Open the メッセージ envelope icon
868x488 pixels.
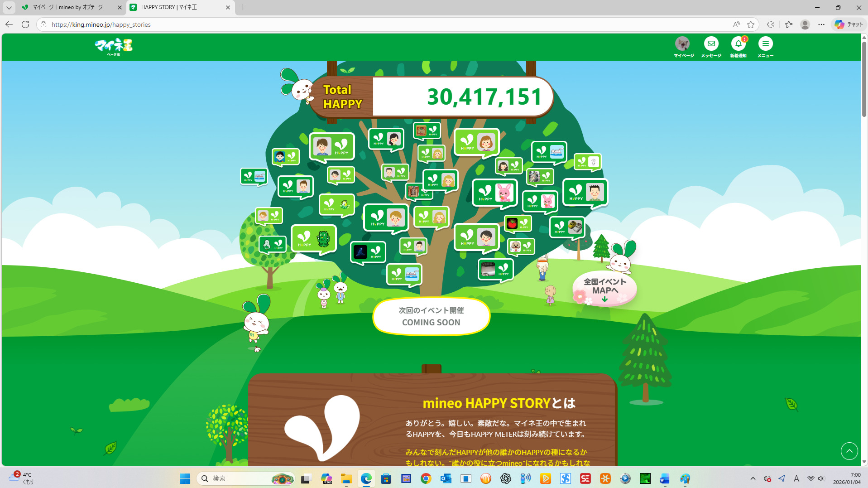[711, 44]
